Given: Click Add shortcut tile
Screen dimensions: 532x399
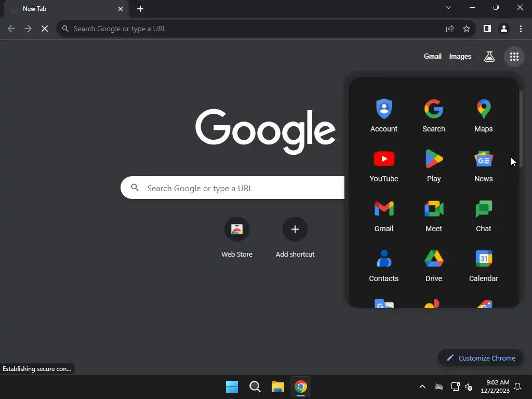Looking at the screenshot, I should click(x=295, y=237).
